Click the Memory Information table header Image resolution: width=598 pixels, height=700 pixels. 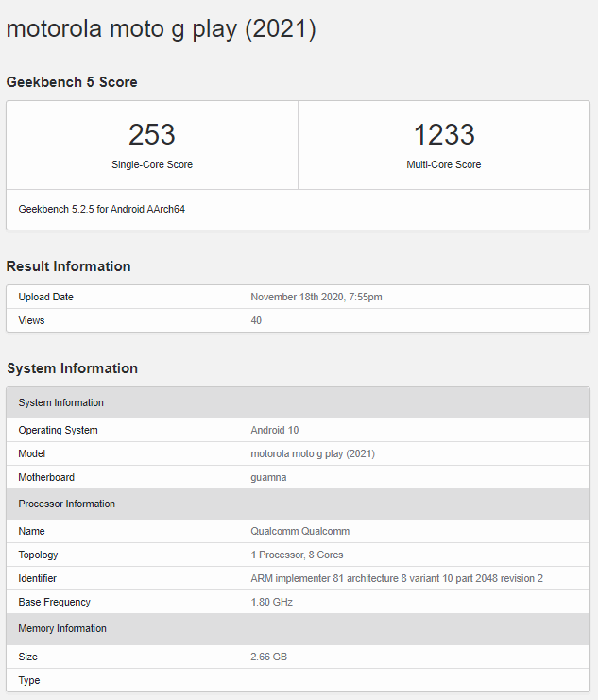[x=298, y=628]
